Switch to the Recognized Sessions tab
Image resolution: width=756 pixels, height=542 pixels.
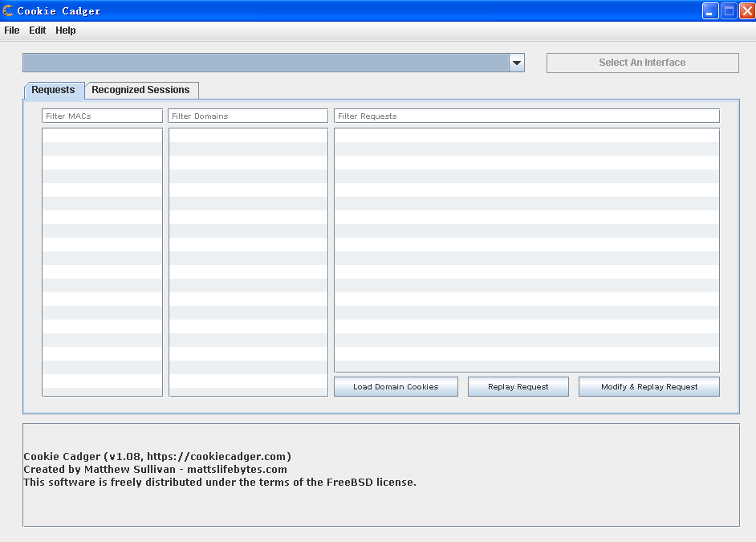click(141, 90)
